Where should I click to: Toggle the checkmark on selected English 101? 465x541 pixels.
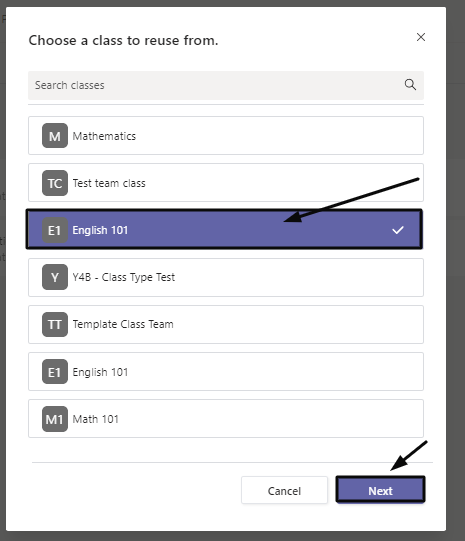coord(398,230)
